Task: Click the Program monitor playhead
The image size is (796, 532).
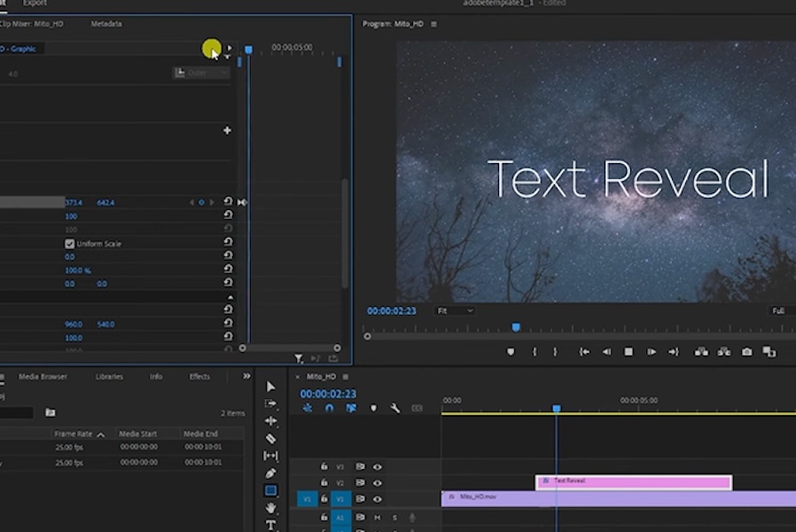Action: [516, 327]
